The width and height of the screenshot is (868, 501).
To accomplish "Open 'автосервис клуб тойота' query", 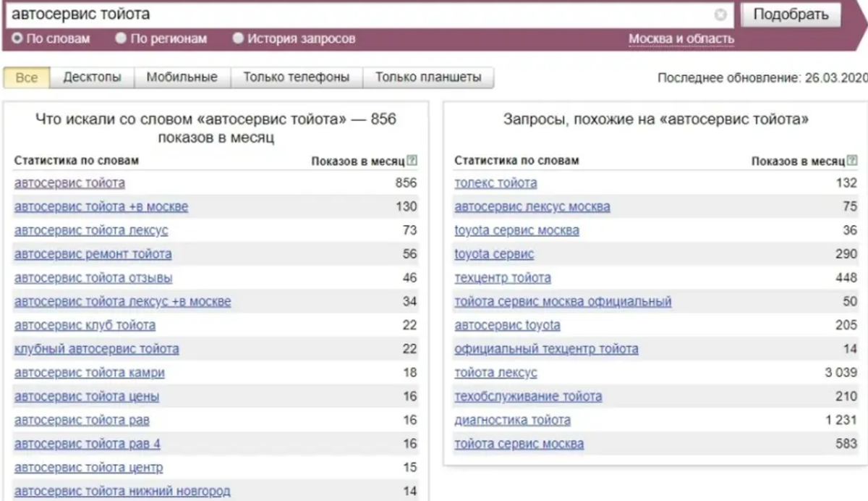I will [85, 326].
